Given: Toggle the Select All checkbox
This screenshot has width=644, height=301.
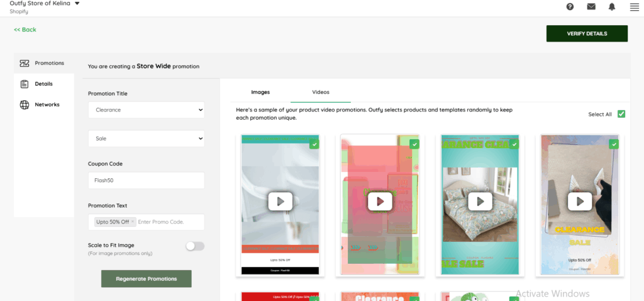Looking at the screenshot, I should pos(621,114).
